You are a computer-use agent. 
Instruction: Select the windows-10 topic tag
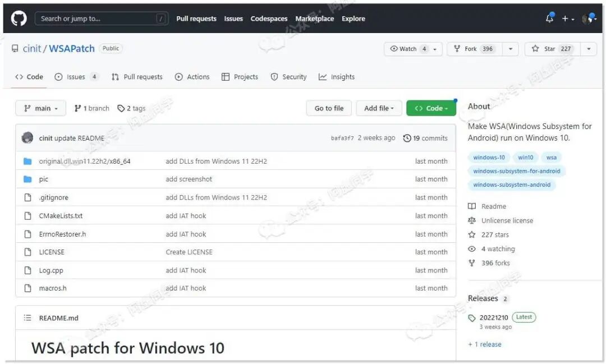click(489, 157)
